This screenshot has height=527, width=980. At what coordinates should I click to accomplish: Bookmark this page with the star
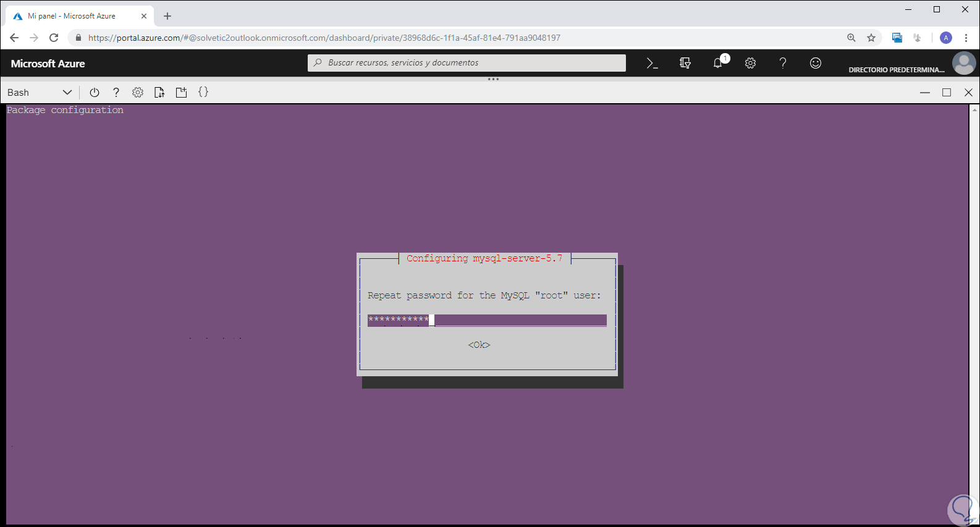[x=871, y=38]
